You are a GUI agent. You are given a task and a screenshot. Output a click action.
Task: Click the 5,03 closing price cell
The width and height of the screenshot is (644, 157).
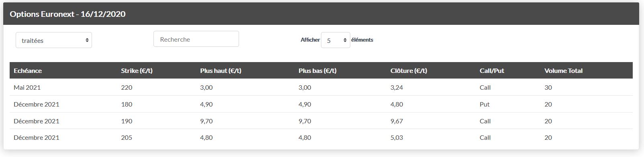(x=397, y=137)
